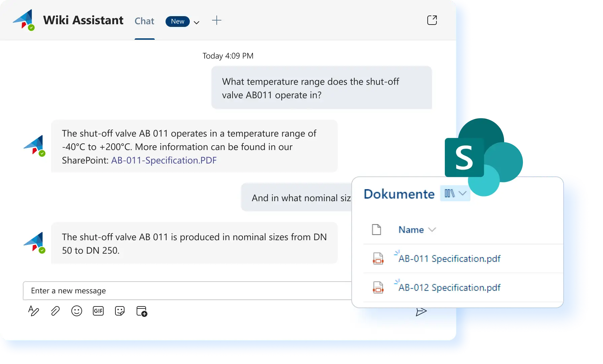Click the paperclip attach file icon
This screenshot has width=603, height=364.
coord(55,311)
